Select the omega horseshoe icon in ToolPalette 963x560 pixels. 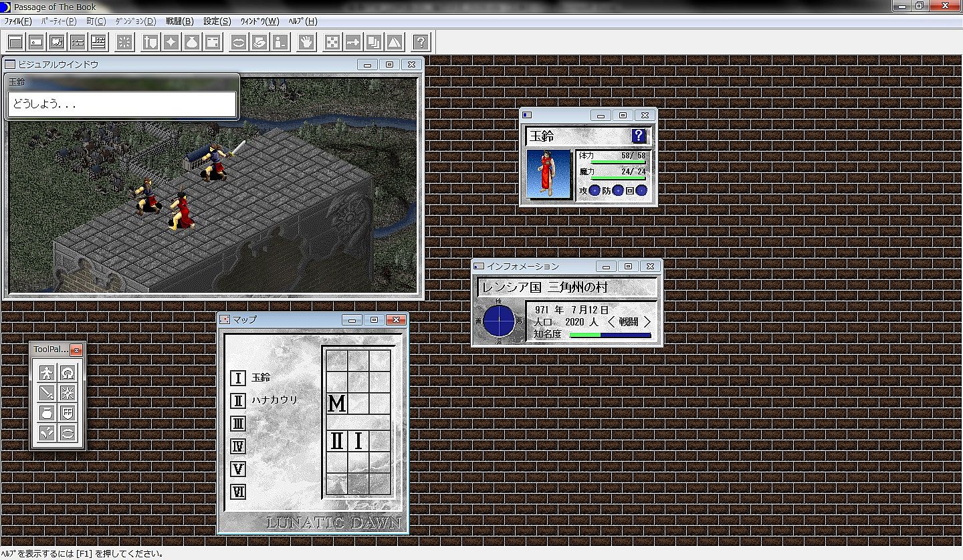click(x=68, y=372)
